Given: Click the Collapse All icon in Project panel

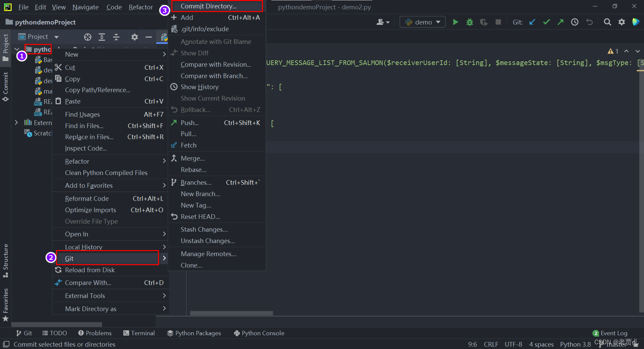Looking at the screenshot, I should 116,37.
